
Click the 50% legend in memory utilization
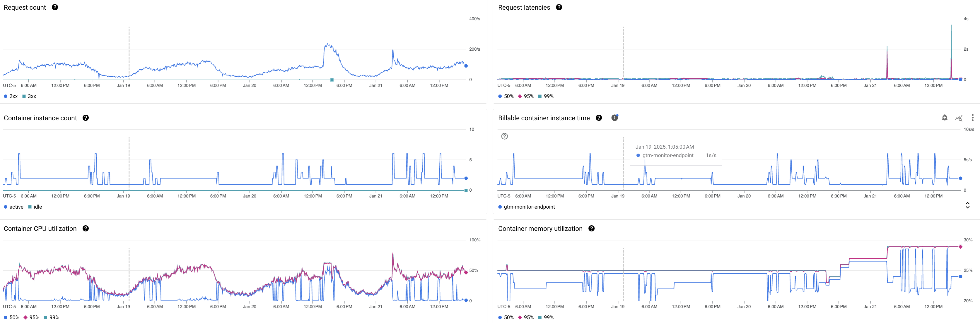pos(506,317)
